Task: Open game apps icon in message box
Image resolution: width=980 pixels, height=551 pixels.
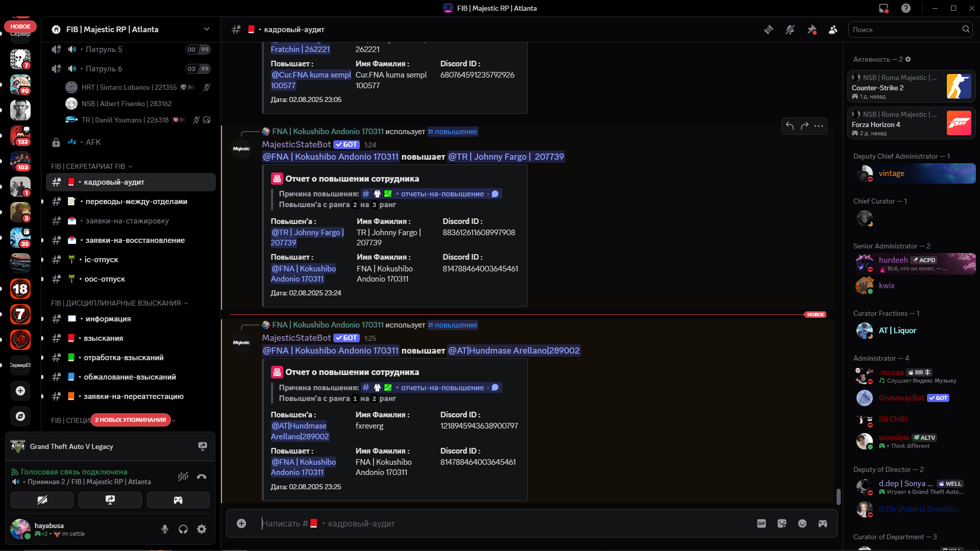Action: point(823,523)
